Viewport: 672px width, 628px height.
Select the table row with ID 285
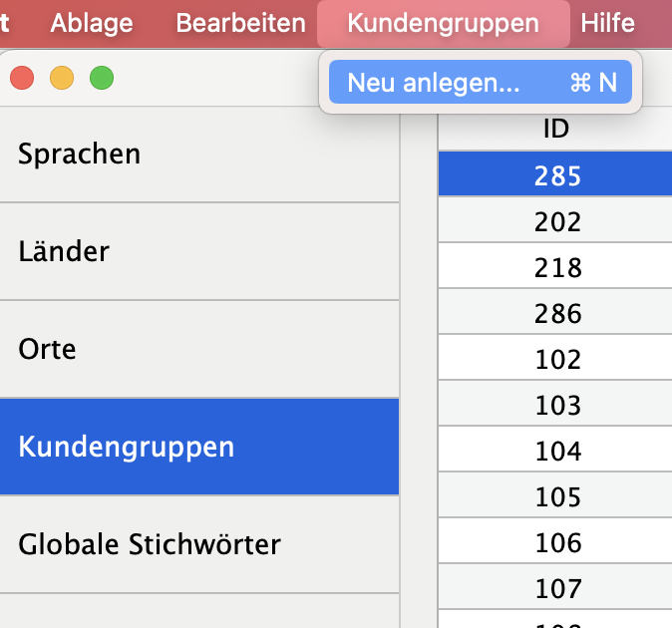pos(555,175)
